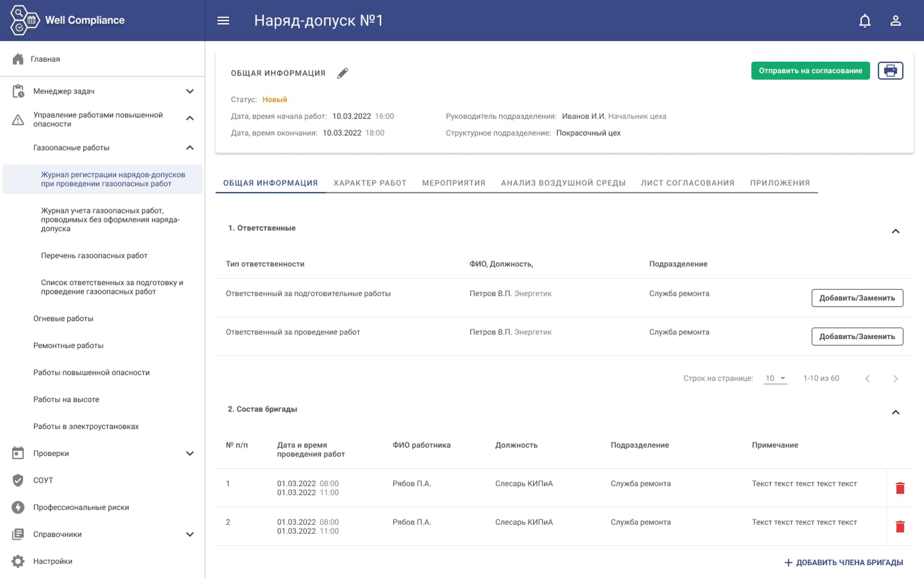Open rows per page dropdown
This screenshot has height=578, width=924.
coord(775,379)
